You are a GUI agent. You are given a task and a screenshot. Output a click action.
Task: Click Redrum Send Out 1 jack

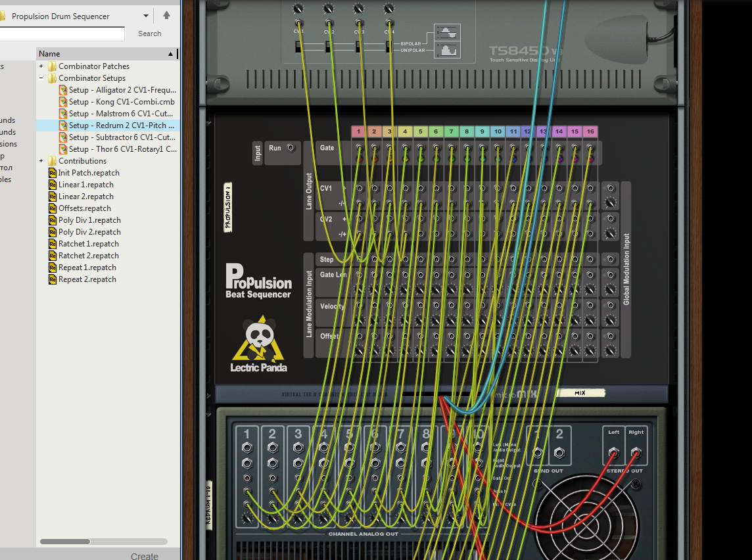tap(538, 453)
